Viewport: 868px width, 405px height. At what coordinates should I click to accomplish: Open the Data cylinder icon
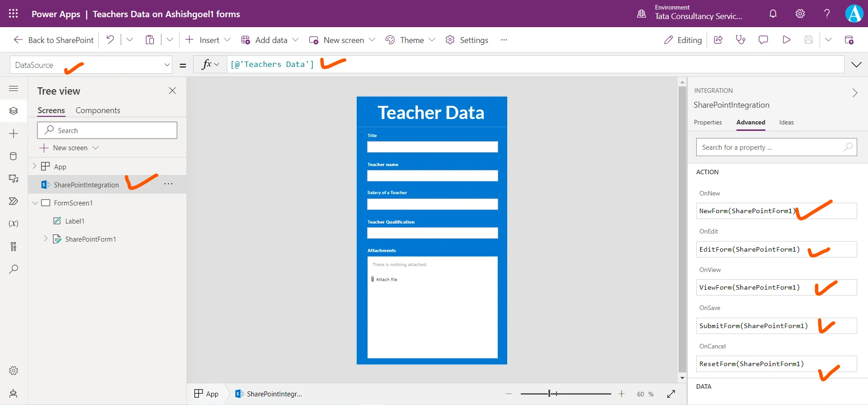pos(14,156)
